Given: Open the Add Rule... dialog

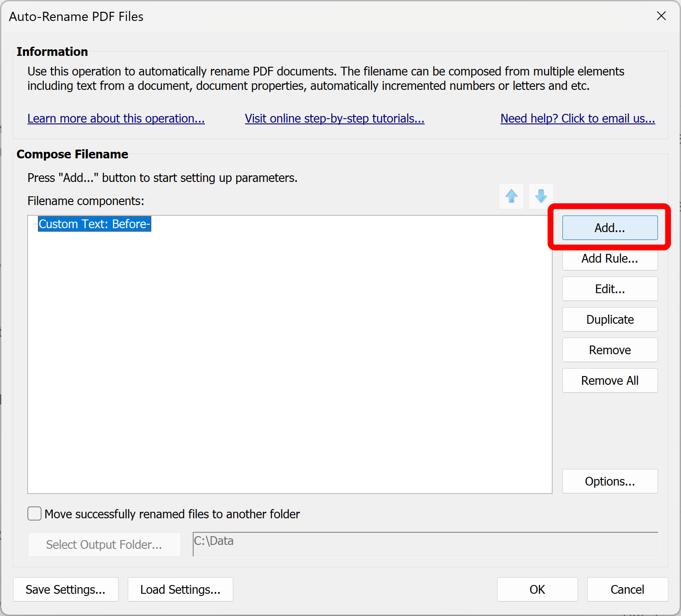Looking at the screenshot, I should [610, 259].
